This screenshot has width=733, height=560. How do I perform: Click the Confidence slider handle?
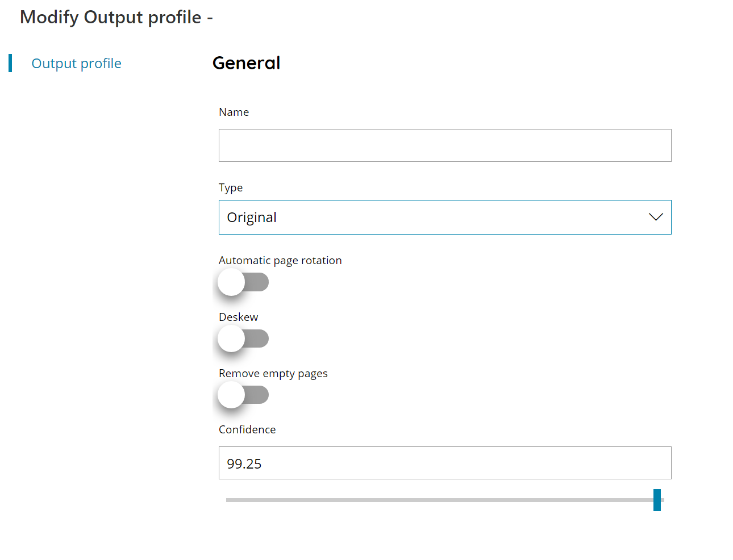coord(657,500)
